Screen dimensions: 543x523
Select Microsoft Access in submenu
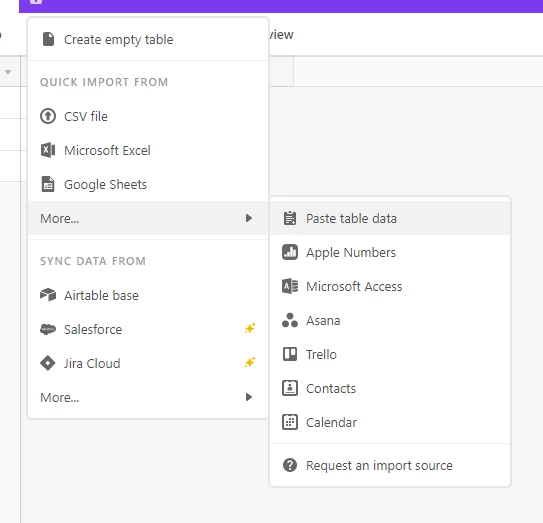(390, 286)
